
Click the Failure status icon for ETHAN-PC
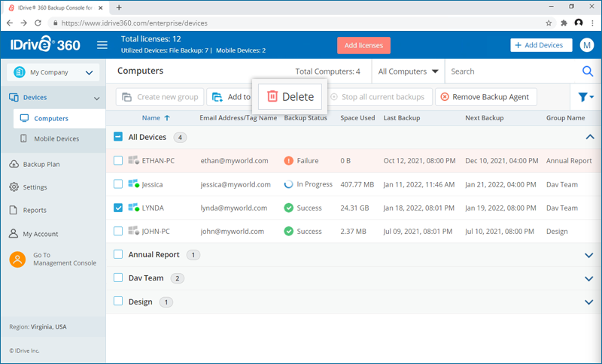point(289,161)
